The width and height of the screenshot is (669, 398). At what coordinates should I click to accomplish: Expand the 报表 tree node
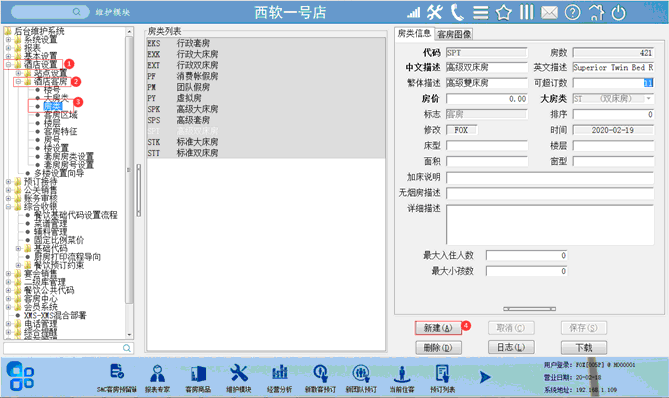tap(8, 48)
